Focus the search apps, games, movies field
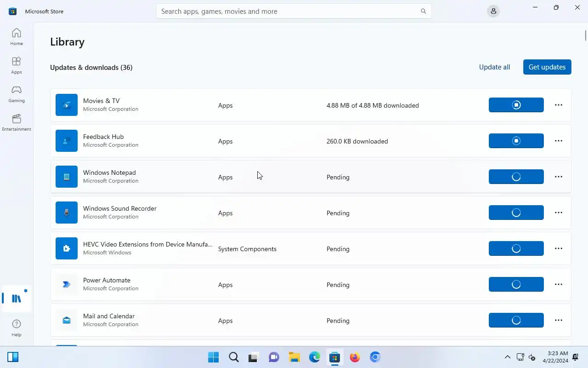The width and height of the screenshot is (588, 368). (x=294, y=11)
